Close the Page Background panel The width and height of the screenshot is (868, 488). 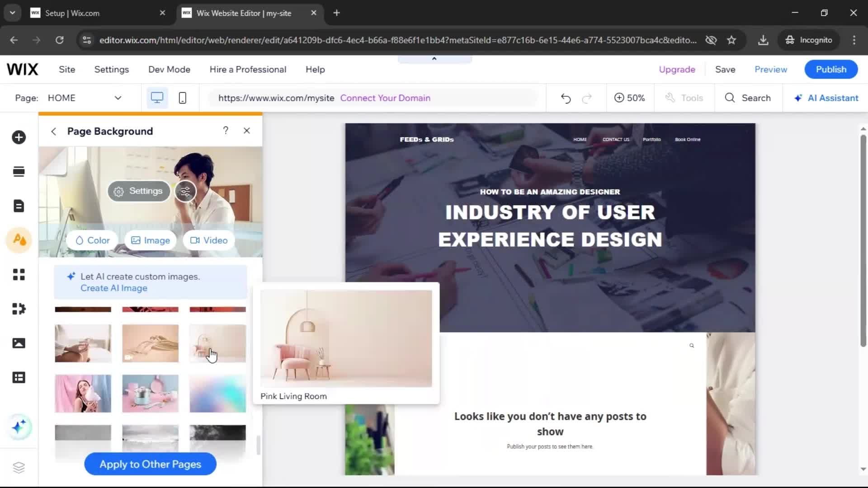pyautogui.click(x=247, y=131)
